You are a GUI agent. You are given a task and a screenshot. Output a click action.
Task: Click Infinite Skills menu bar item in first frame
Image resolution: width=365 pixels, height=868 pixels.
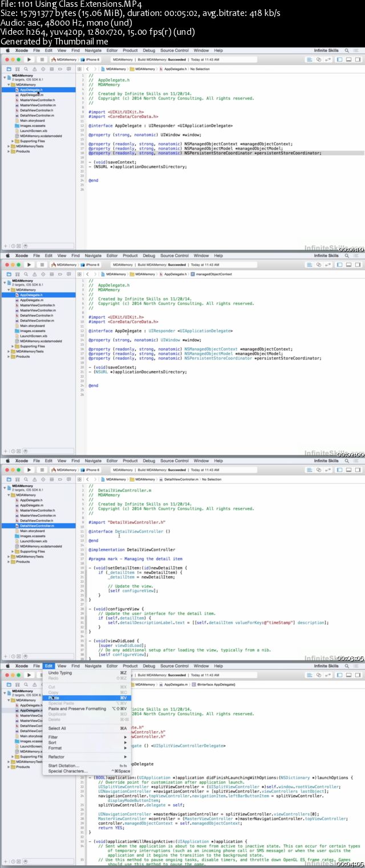(x=327, y=50)
